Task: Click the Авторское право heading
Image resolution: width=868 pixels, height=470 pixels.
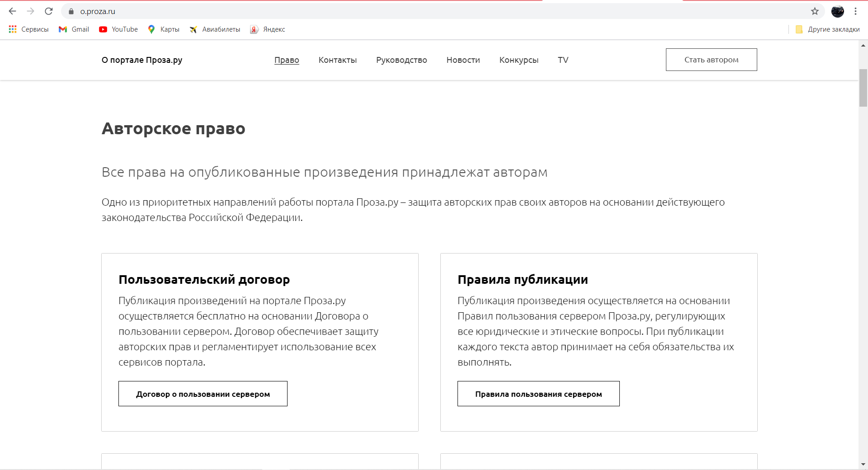Action: point(173,129)
